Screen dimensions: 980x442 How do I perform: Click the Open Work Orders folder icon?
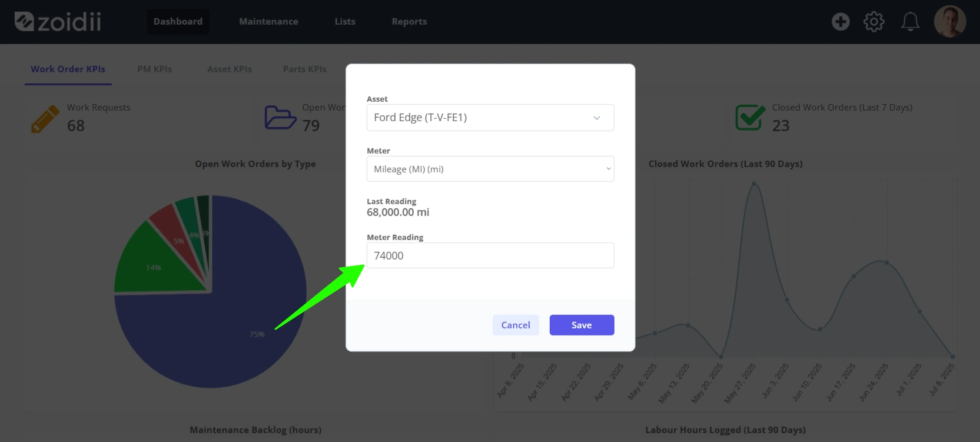[280, 117]
